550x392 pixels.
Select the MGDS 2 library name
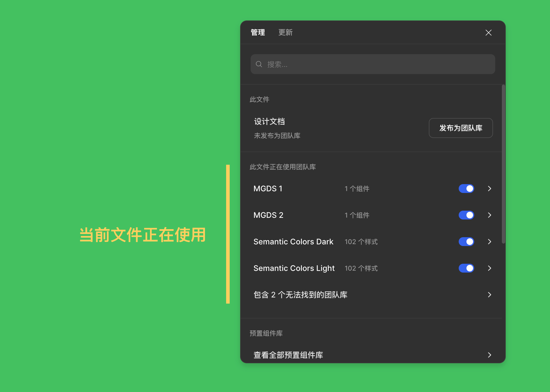[268, 215]
